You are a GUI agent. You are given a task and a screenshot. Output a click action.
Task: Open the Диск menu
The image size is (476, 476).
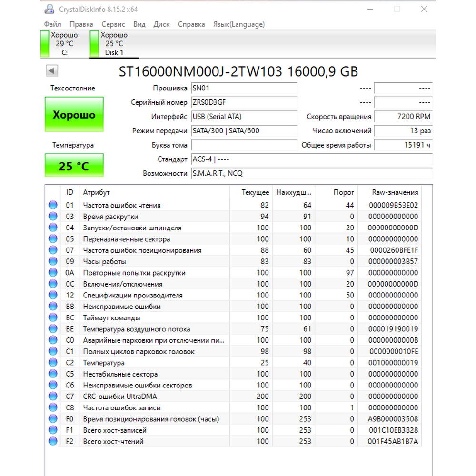(161, 24)
